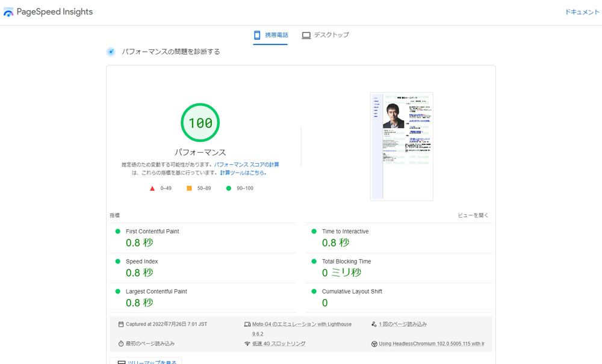This screenshot has height=364, width=602.
Task: Click the green dot beside Cumulative Layout Shift
Action: pos(314,292)
